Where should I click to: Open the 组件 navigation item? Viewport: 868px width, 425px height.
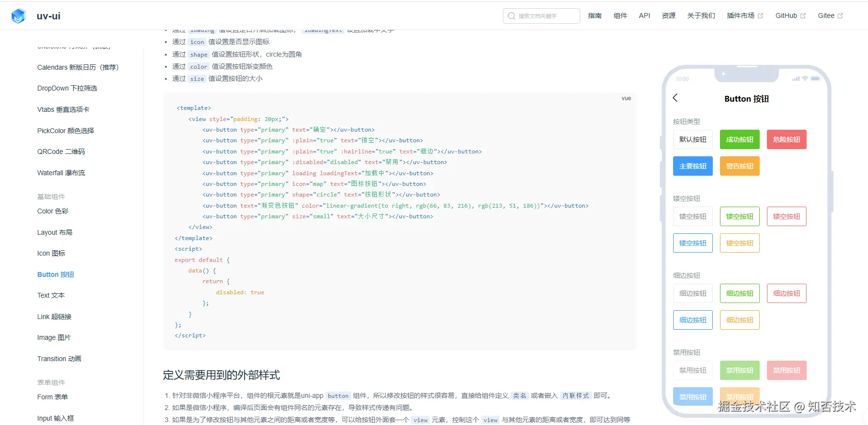(620, 15)
